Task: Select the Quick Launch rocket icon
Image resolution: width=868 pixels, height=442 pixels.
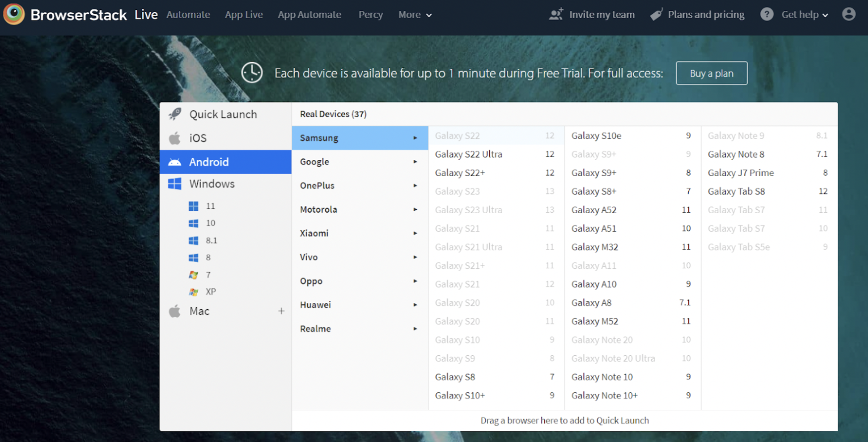Action: (x=174, y=114)
